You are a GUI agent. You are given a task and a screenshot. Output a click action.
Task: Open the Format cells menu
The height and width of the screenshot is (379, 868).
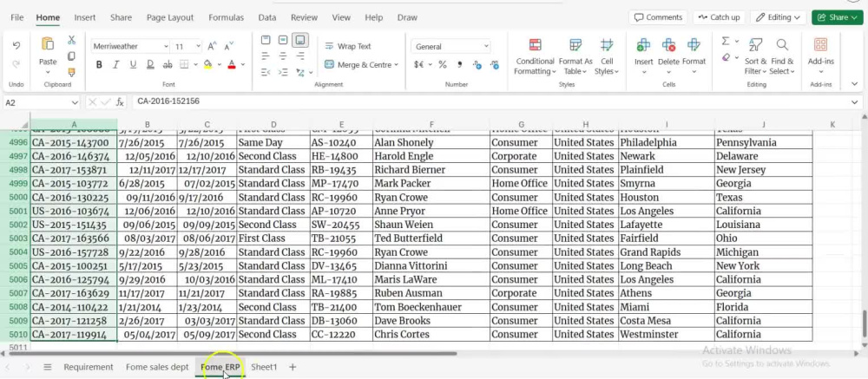tap(694, 57)
